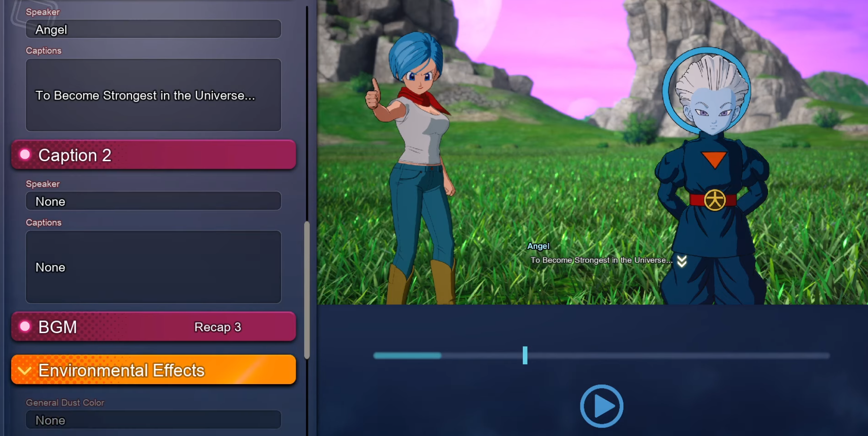Open the BGM Recap 3 setting
868x436 pixels.
coord(153,327)
